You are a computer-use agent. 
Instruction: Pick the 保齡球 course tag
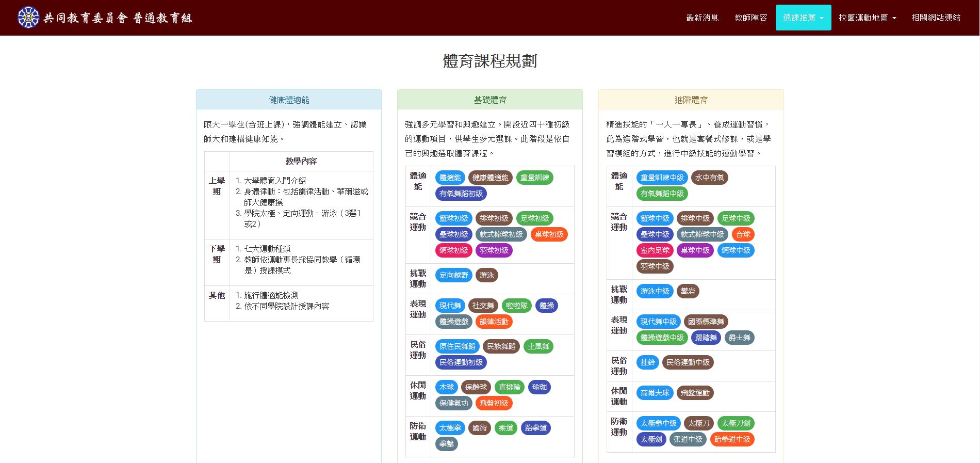coord(476,387)
